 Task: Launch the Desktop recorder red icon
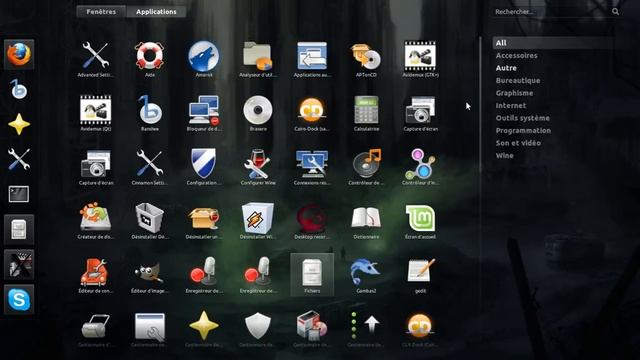coord(312,221)
